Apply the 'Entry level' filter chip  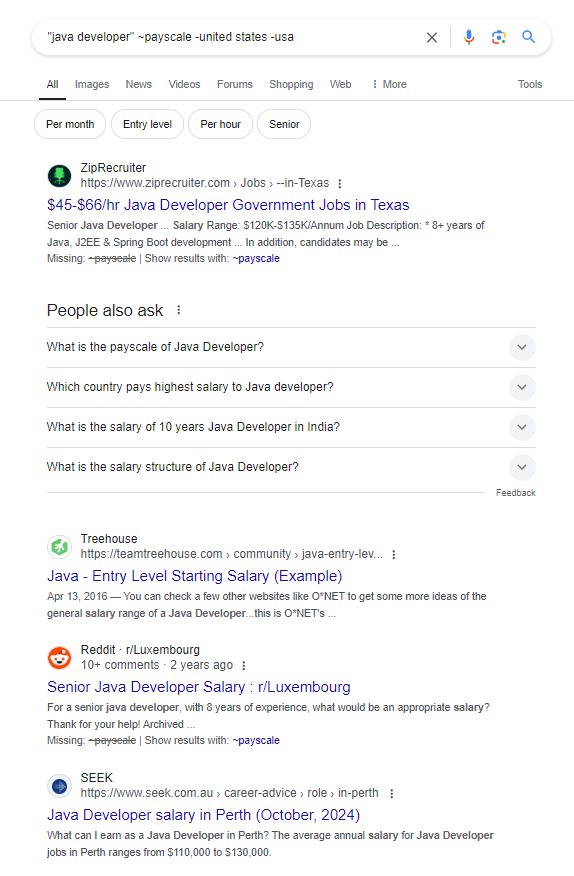[x=148, y=124]
